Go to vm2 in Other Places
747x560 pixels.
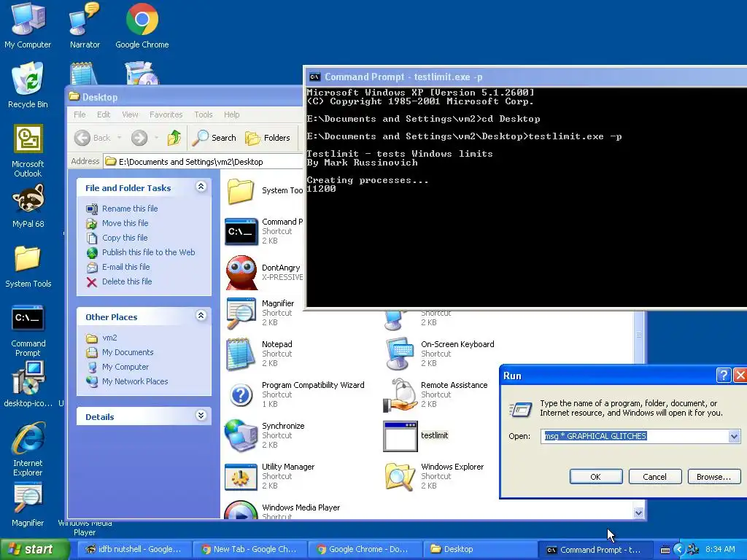pos(109,338)
